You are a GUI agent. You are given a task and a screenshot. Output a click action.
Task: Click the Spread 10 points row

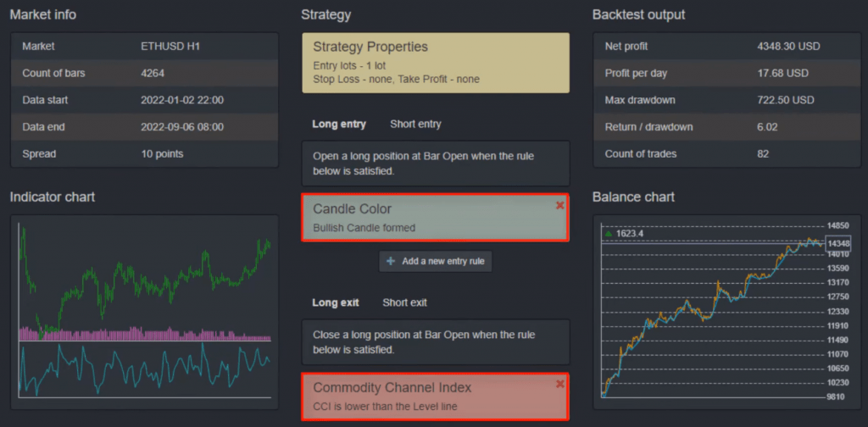[144, 153]
